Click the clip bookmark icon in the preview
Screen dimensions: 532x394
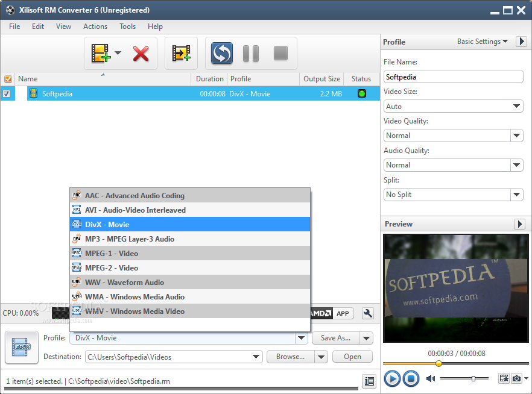[504, 378]
